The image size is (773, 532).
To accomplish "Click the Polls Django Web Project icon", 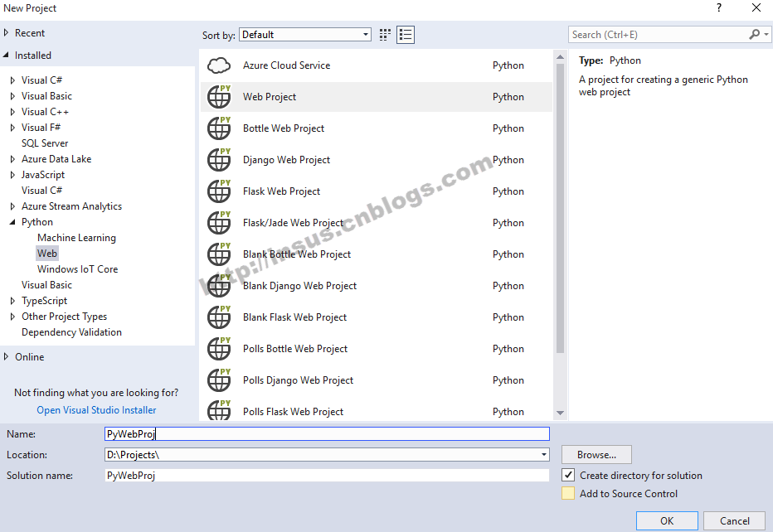I will point(219,380).
